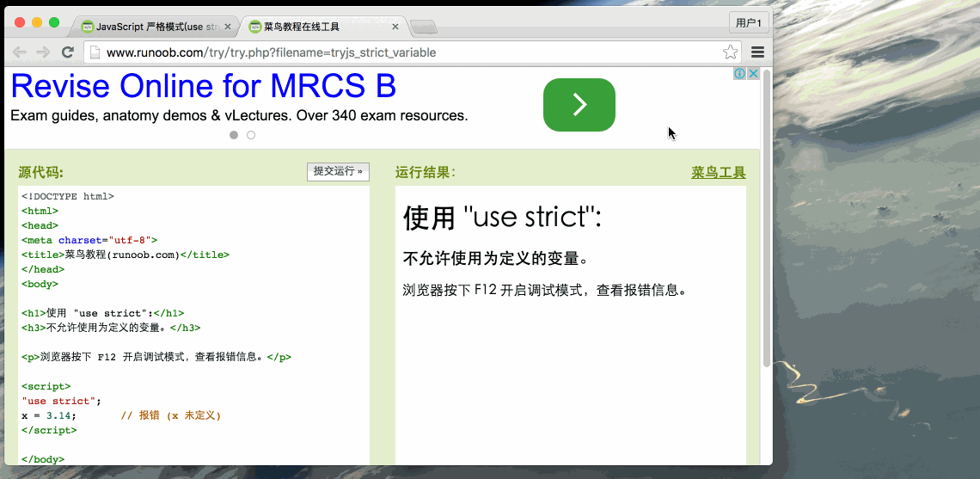Click the Revise Online for MRCS B headline

(x=204, y=86)
